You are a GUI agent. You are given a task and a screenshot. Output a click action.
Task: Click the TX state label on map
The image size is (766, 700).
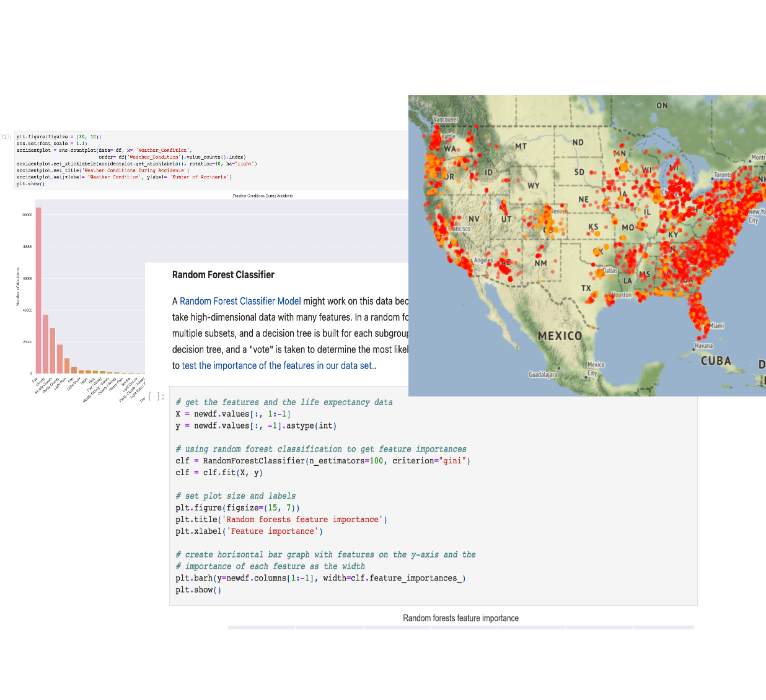tap(586, 288)
